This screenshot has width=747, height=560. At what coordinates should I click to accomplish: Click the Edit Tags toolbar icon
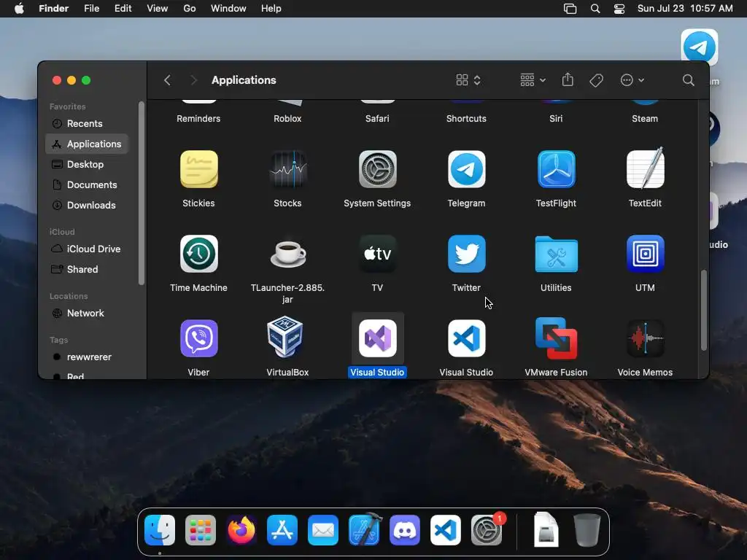(597, 80)
